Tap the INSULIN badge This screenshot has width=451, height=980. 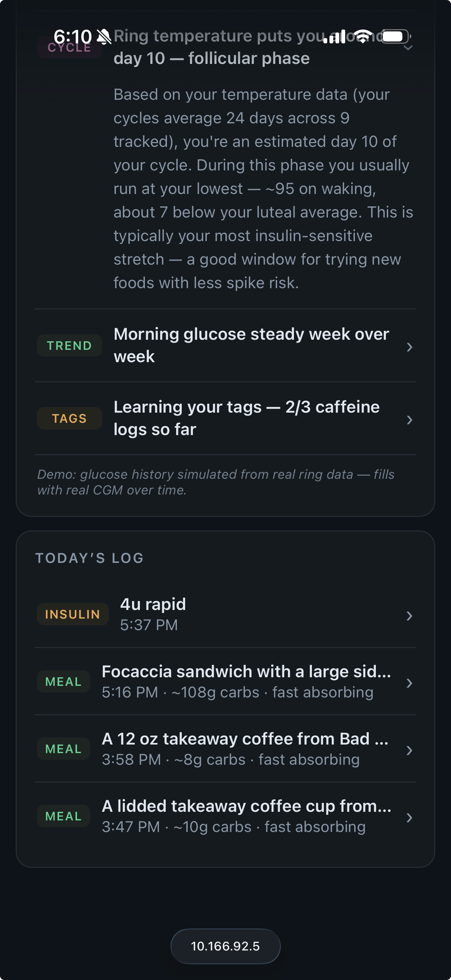click(x=73, y=614)
